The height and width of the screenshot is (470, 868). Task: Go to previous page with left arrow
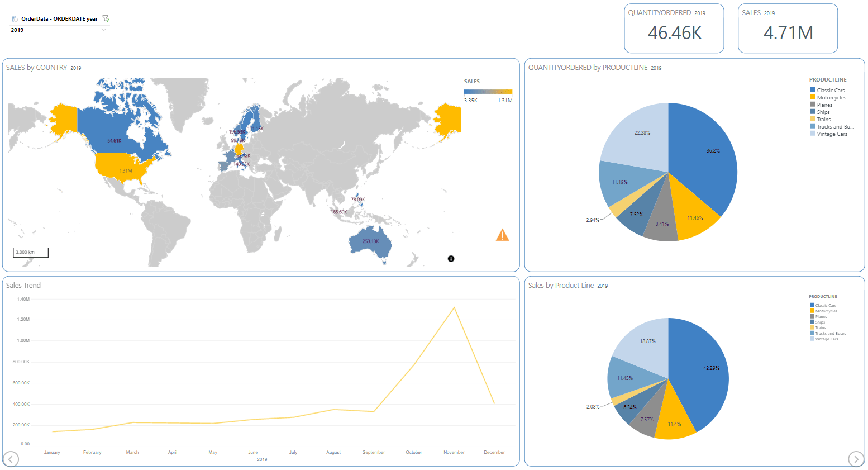point(11,459)
